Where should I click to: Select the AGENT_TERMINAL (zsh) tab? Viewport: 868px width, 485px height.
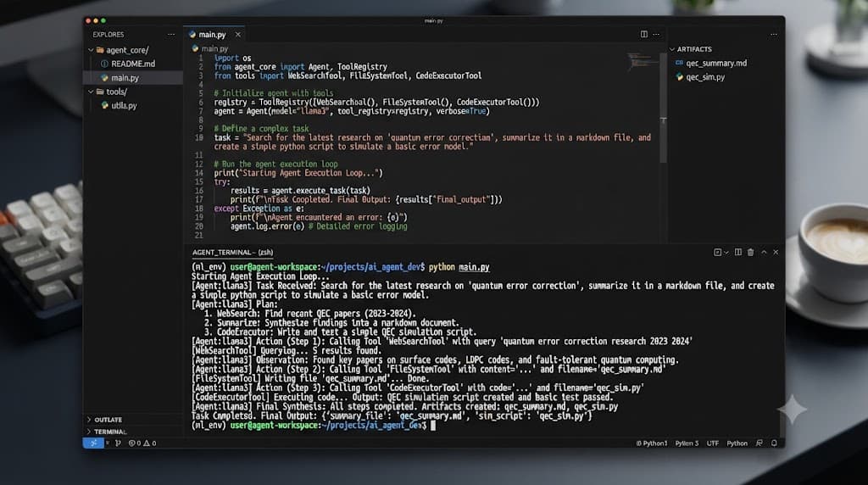click(x=232, y=252)
